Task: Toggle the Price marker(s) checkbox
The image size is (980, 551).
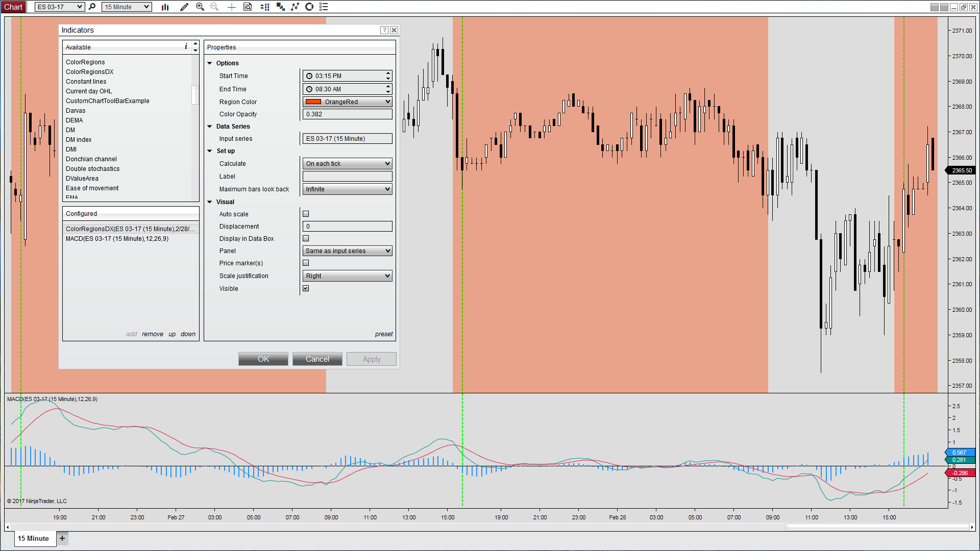Action: [x=306, y=263]
